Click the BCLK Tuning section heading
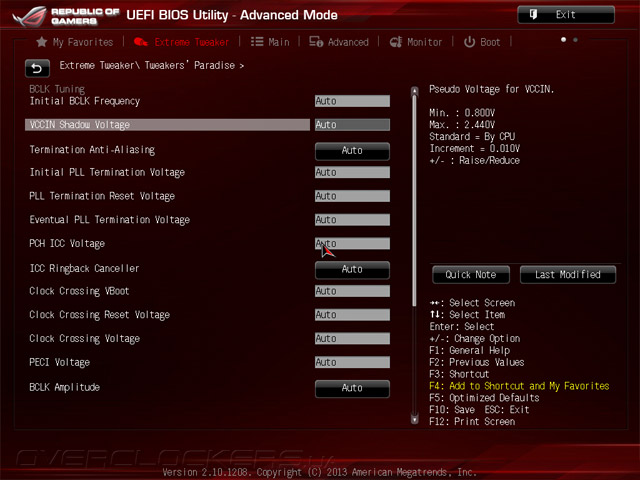Image resolution: width=640 pixels, height=480 pixels. click(57, 89)
